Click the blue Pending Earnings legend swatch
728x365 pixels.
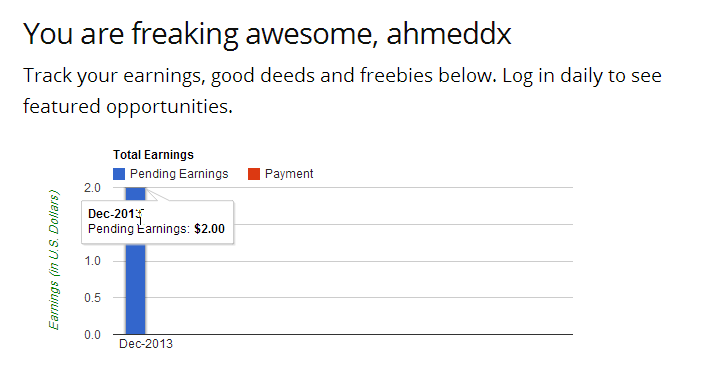(x=119, y=174)
